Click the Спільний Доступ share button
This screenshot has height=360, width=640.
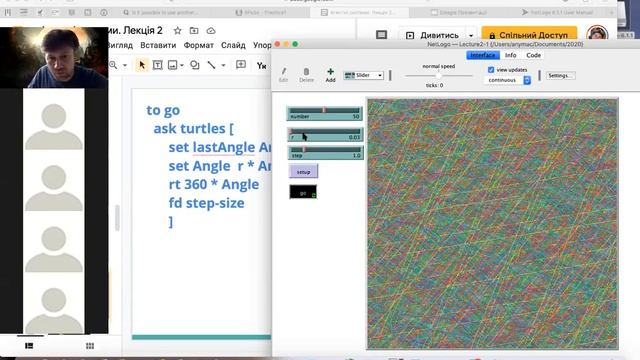click(529, 36)
